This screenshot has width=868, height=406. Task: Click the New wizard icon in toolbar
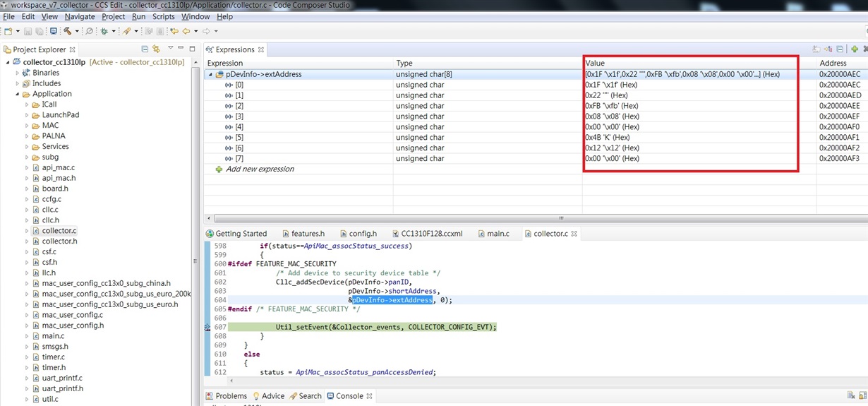8,31
